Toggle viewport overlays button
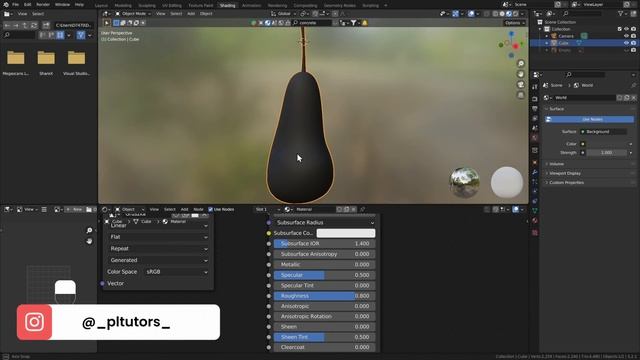This screenshot has height=360, width=640. click(471, 13)
